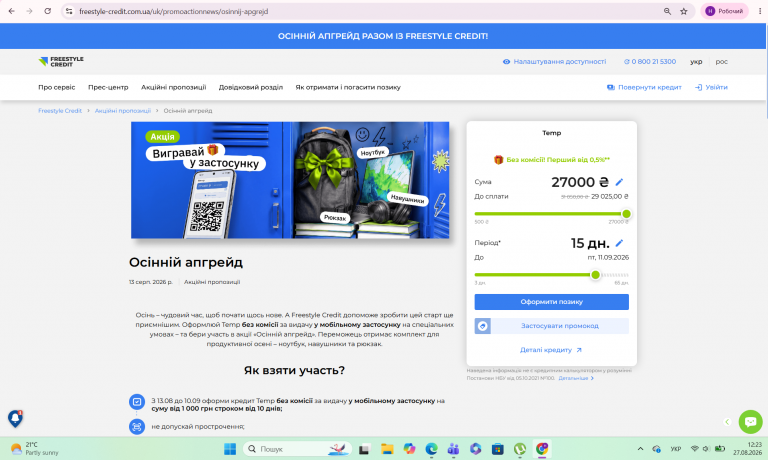Go to Акційні пропозиції breadcrumb

point(122,111)
